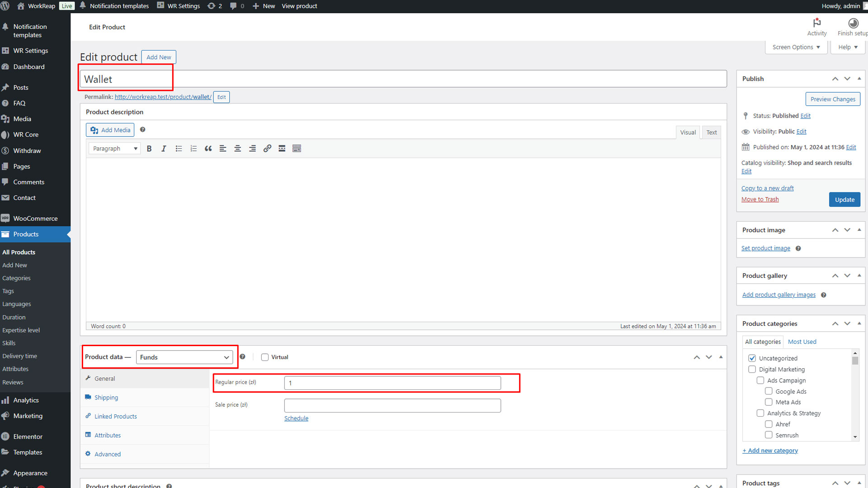Toggle the editor toolbar (kitchen sink) icon
868x488 pixels.
click(297, 149)
